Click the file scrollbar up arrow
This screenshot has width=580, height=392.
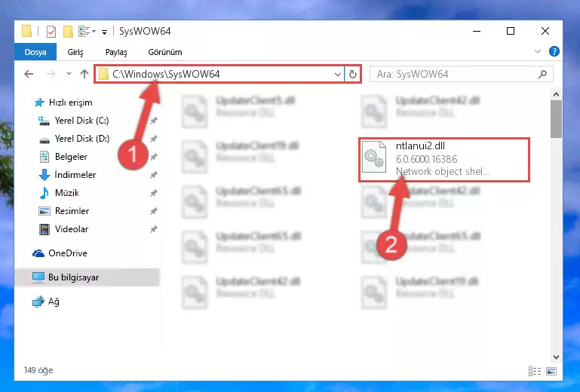pyautogui.click(x=556, y=94)
